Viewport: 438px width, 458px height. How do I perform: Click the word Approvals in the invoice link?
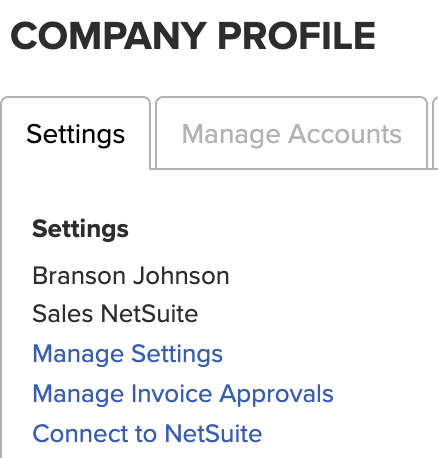[x=276, y=395]
